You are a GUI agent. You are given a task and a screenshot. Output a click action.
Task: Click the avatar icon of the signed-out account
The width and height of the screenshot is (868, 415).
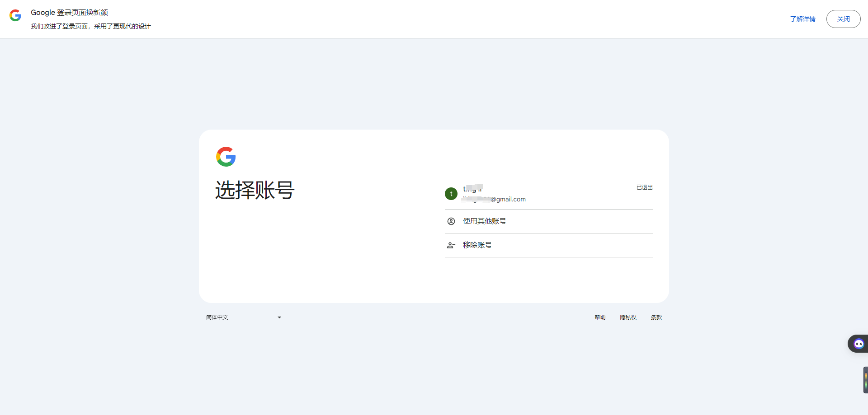coord(451,193)
